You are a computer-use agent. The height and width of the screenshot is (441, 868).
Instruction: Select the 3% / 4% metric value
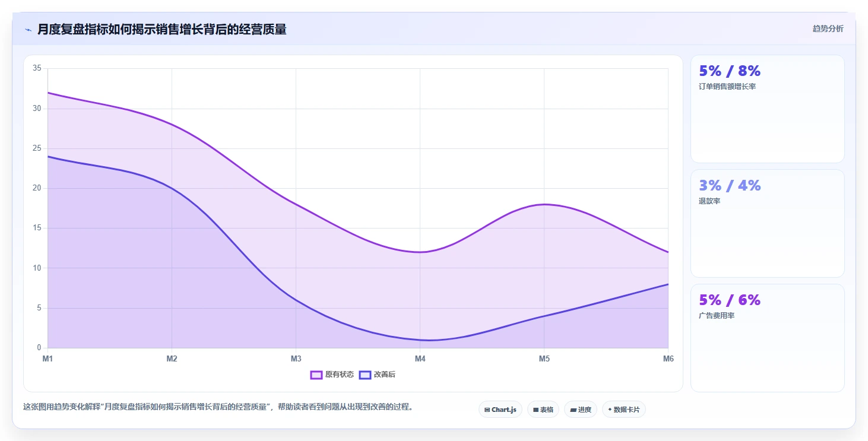[x=730, y=186]
